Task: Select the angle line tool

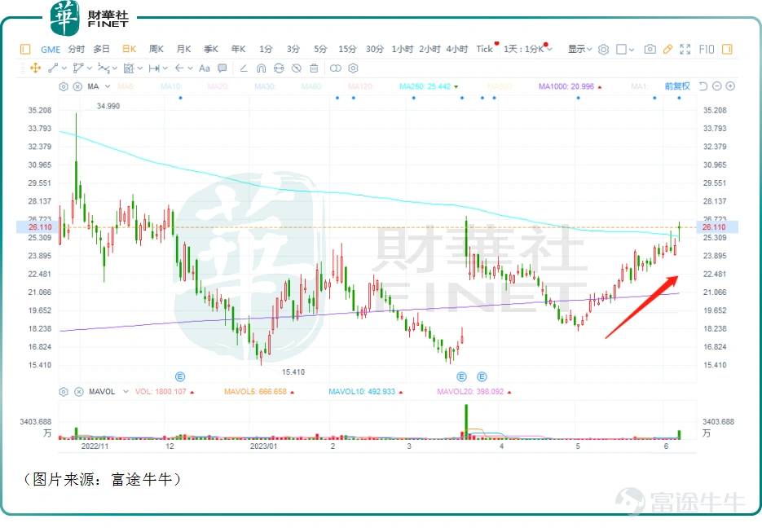Action: [x=244, y=68]
